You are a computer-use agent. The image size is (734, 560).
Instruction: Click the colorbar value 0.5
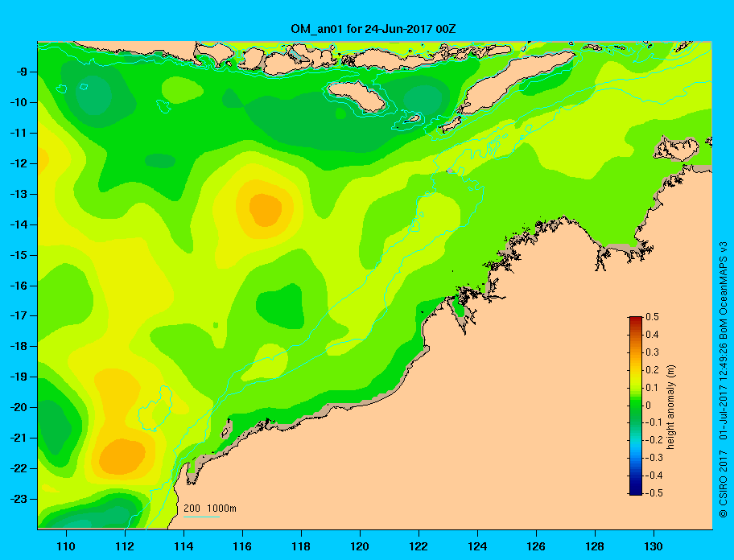coord(652,317)
